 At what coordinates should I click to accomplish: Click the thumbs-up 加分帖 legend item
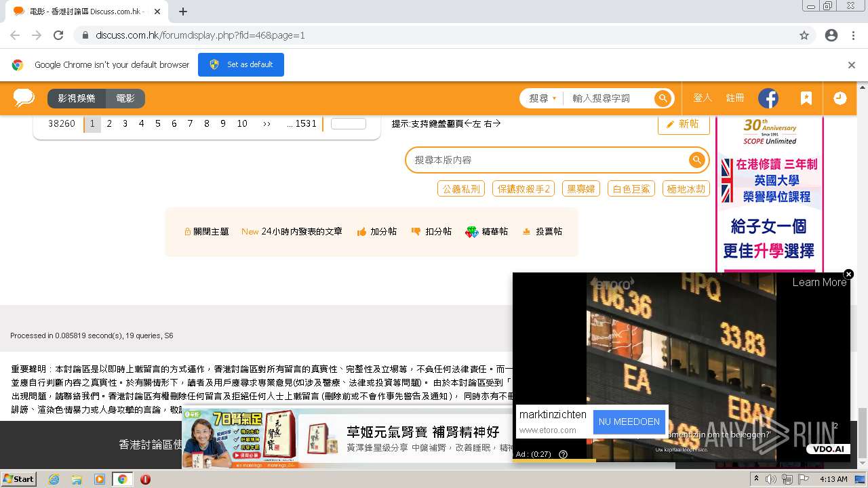coord(377,232)
